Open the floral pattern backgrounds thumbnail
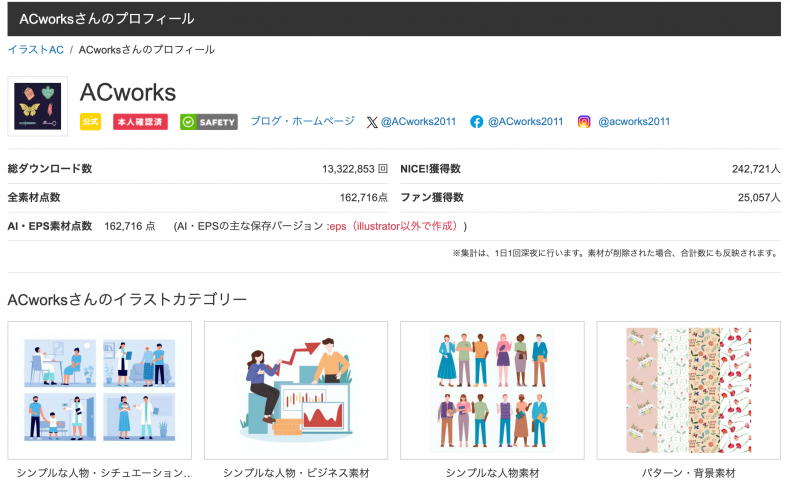 [689, 390]
